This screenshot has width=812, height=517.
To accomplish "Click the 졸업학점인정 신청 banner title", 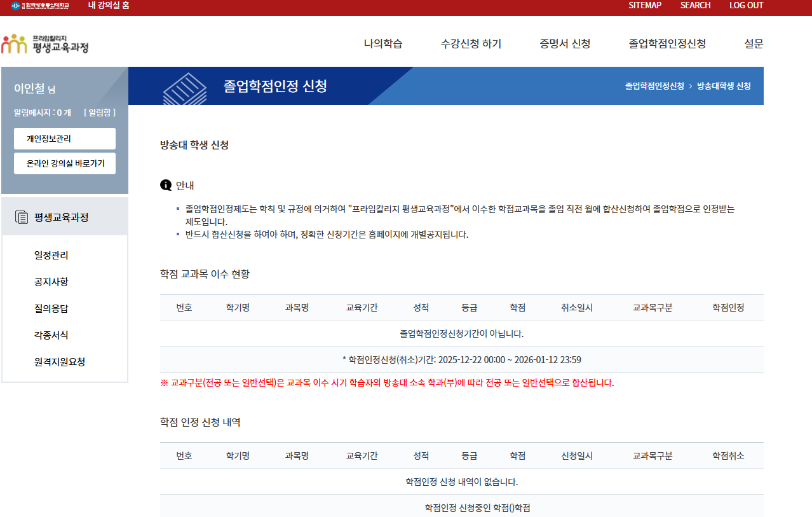I will pos(276,86).
